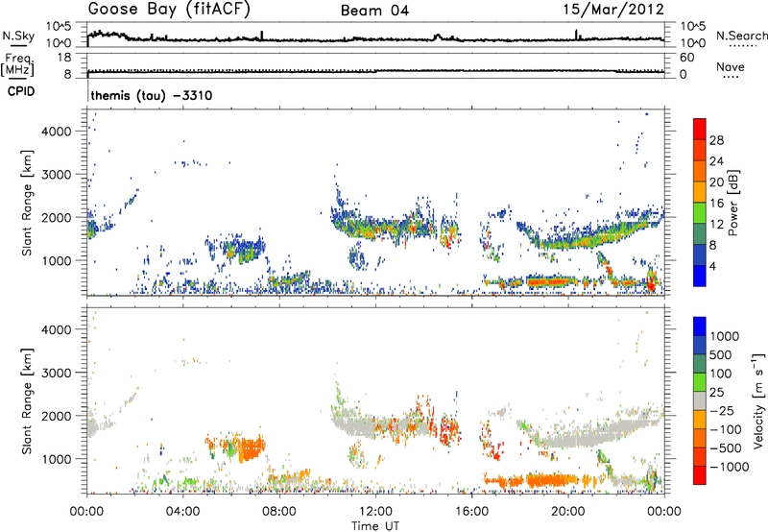Click the Freq. [MHz] axis label
768x532 pixels.
pos(17,64)
